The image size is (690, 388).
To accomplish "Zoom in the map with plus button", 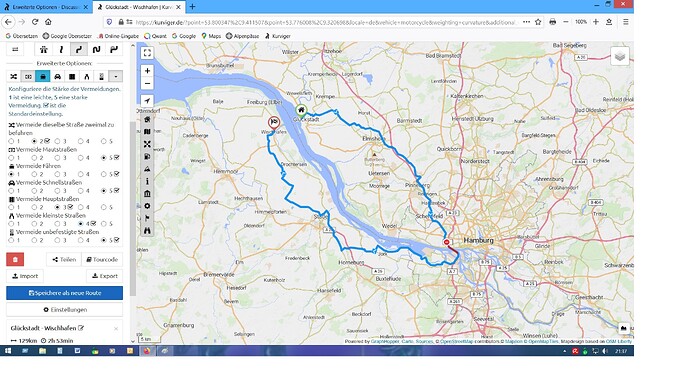I will point(147,70).
